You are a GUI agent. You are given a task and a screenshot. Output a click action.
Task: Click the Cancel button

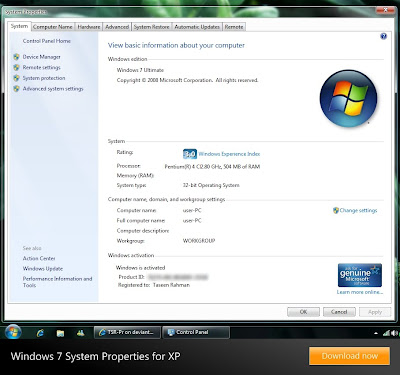[339, 312]
